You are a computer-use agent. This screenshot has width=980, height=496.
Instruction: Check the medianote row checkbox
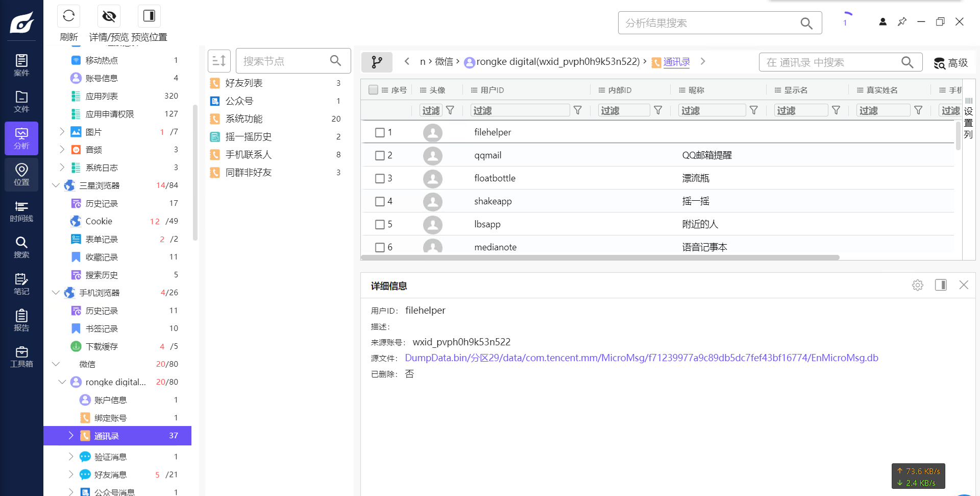click(x=380, y=248)
